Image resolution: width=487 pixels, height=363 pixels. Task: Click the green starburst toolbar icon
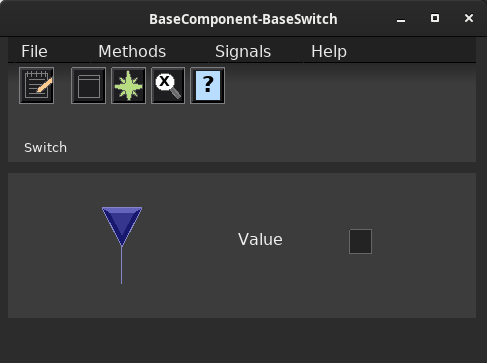(128, 86)
